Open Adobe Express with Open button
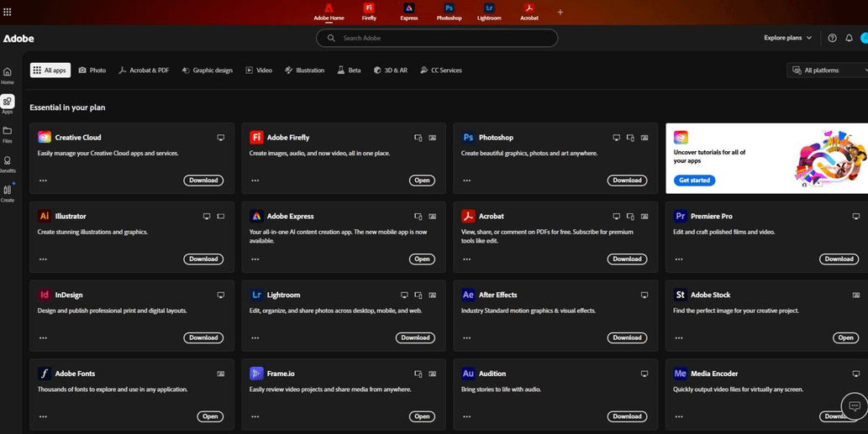The width and height of the screenshot is (868, 434). pyautogui.click(x=422, y=259)
